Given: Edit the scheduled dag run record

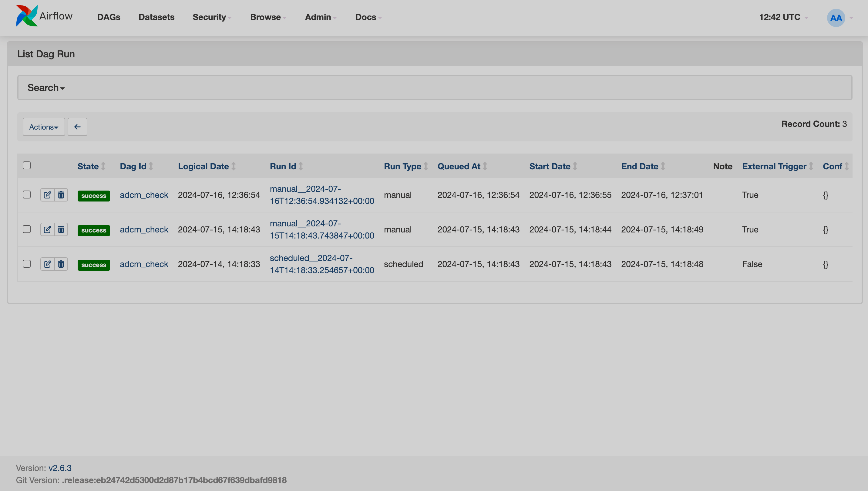Looking at the screenshot, I should (47, 264).
